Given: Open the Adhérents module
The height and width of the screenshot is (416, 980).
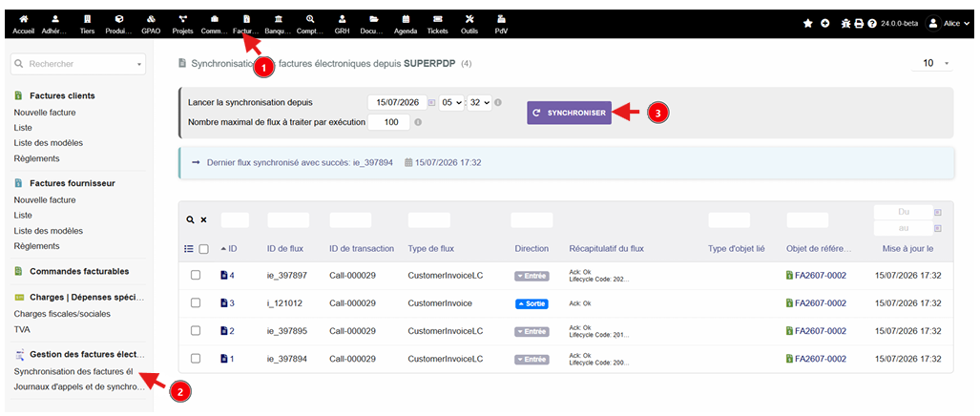Looking at the screenshot, I should [x=54, y=25].
